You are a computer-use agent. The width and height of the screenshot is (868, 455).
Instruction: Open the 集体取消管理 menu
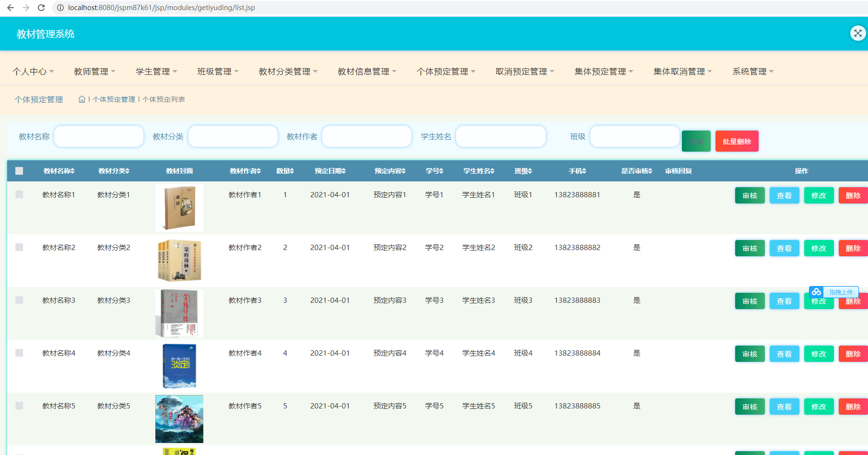(x=682, y=72)
